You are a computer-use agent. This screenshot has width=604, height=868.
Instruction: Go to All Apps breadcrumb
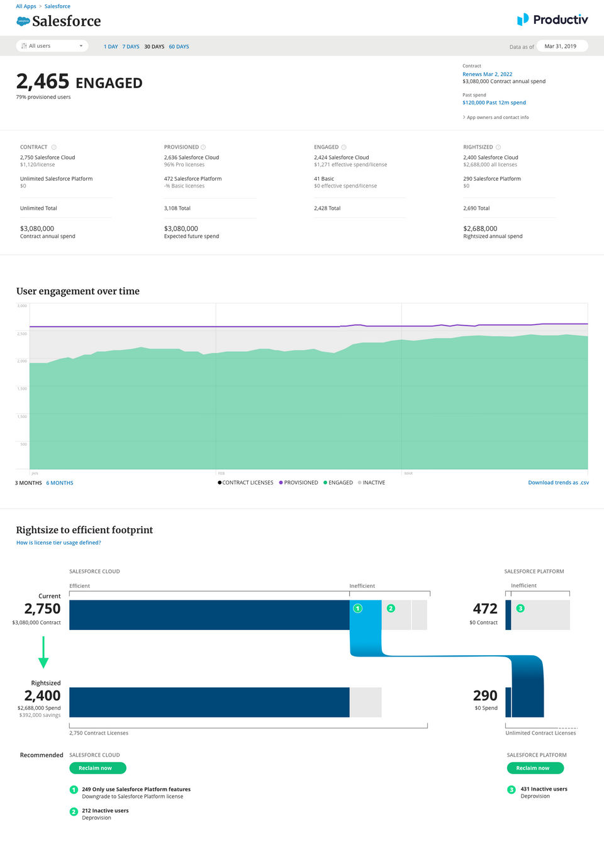[26, 6]
